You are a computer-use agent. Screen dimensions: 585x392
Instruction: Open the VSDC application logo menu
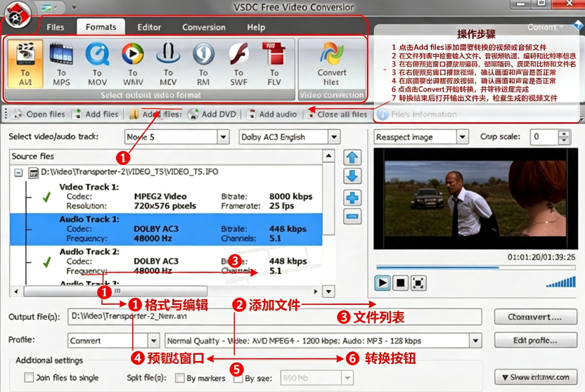click(17, 15)
